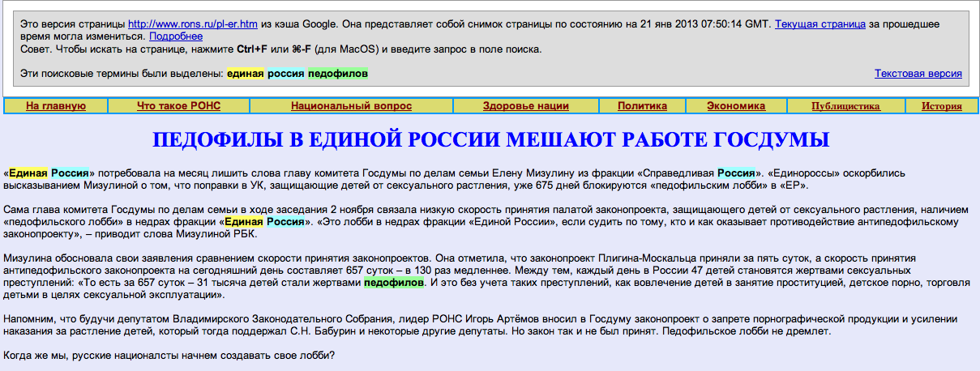The height and width of the screenshot is (371, 980).
Task: Click the green highlighted "педофилов" in the article text
Action: pyautogui.click(x=393, y=284)
